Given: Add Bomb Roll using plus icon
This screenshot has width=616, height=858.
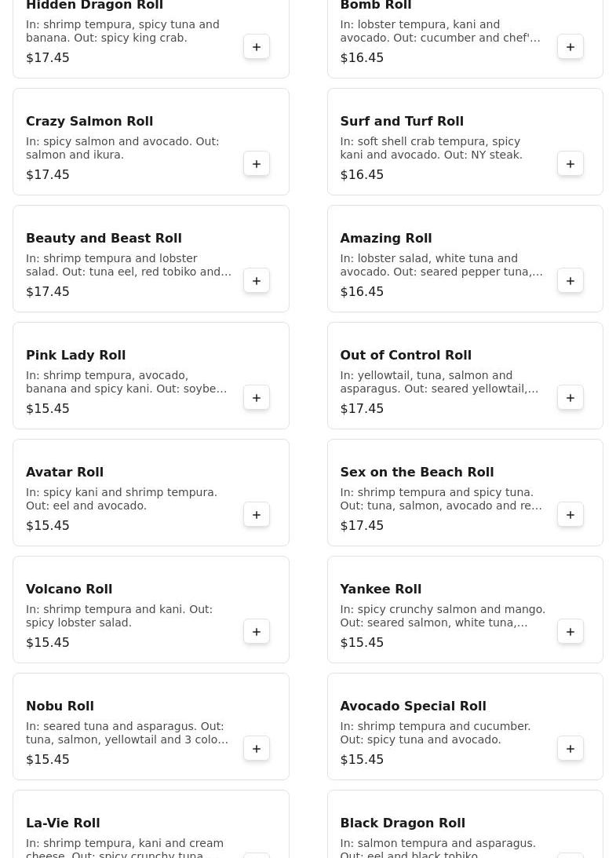Looking at the screenshot, I should [x=570, y=47].
